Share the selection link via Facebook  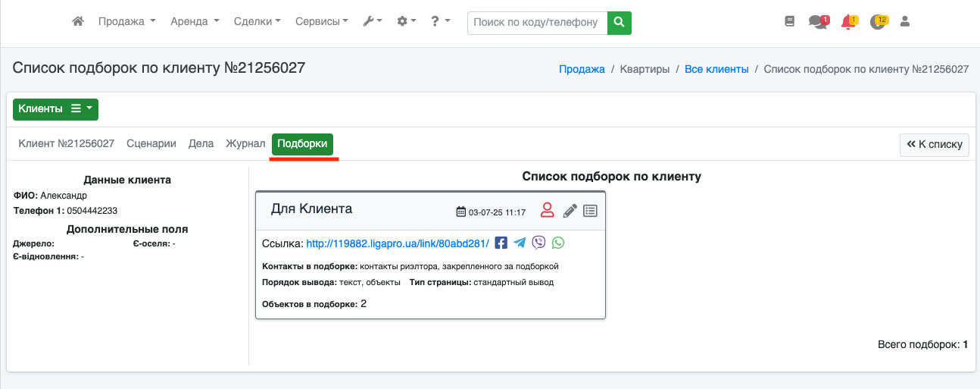[x=501, y=243]
